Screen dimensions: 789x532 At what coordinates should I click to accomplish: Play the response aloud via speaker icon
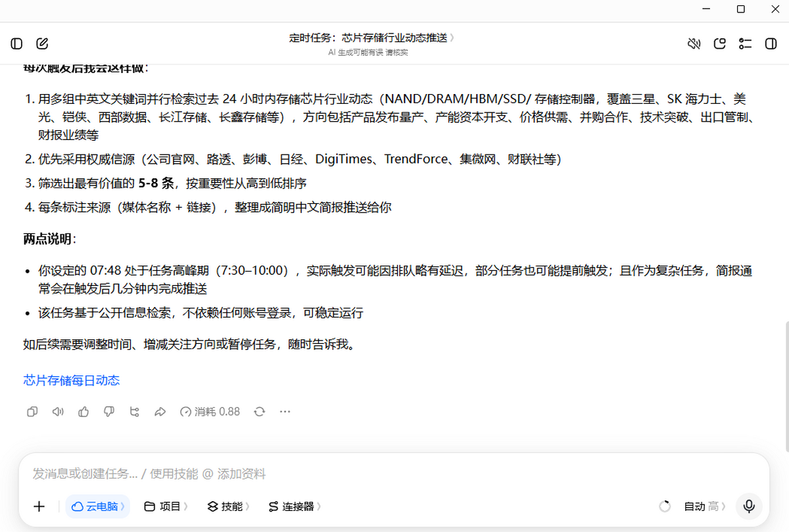click(58, 412)
